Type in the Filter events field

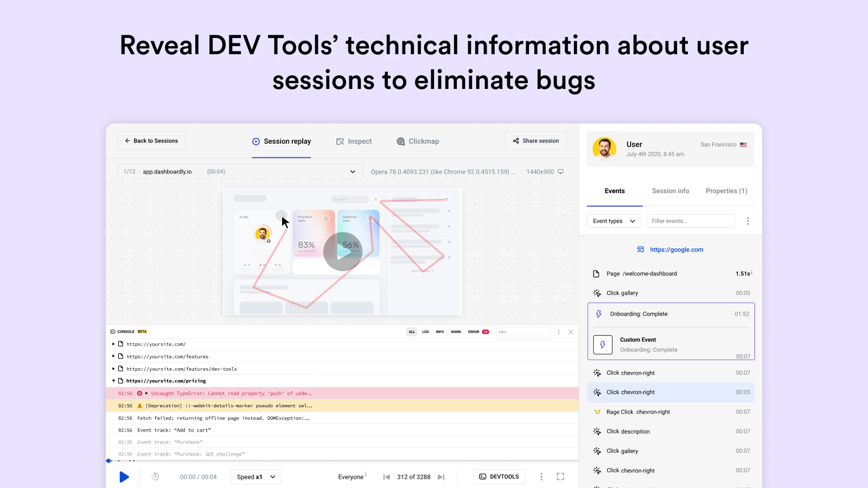coord(690,221)
